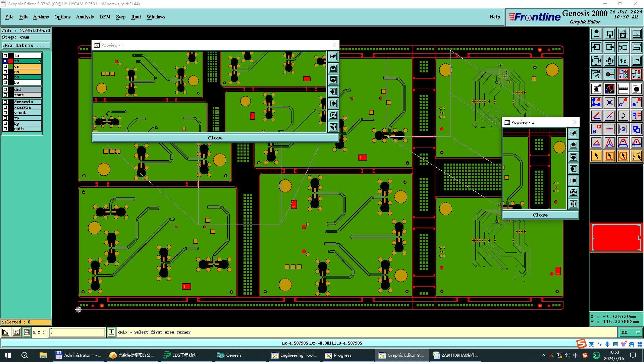Click the X Y coordinate input field
Image resolution: width=644 pixels, height=362 pixels.
(77, 332)
